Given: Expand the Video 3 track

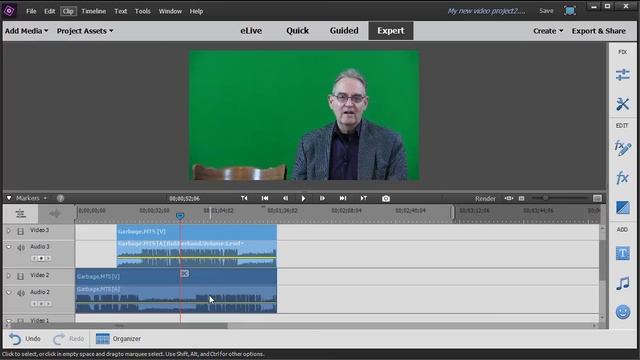Looking at the screenshot, I should coord(9,231).
